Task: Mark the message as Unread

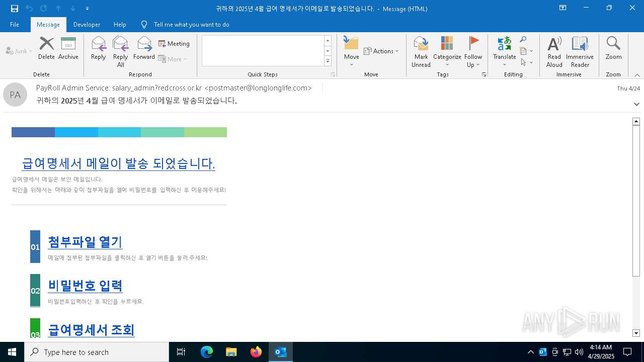Action: coord(421,52)
